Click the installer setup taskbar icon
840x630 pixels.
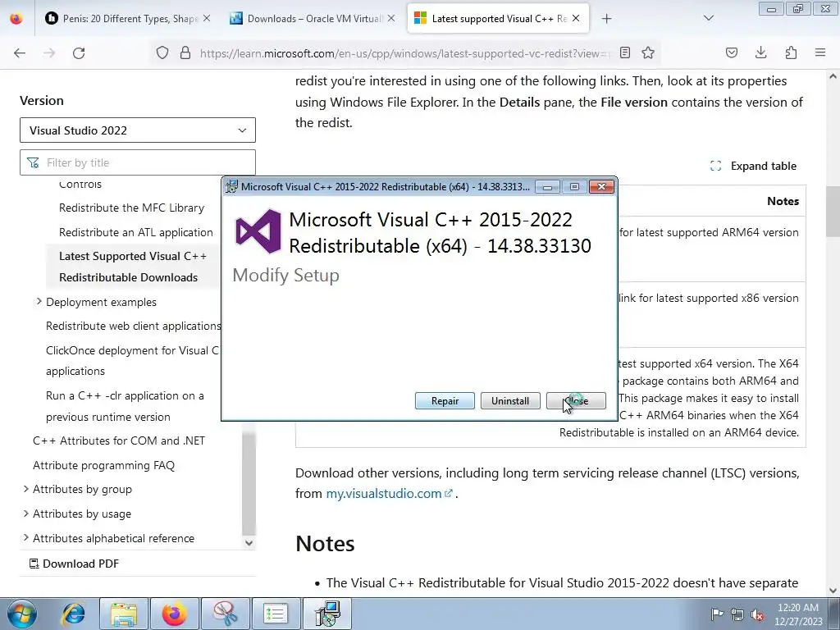[x=327, y=614]
